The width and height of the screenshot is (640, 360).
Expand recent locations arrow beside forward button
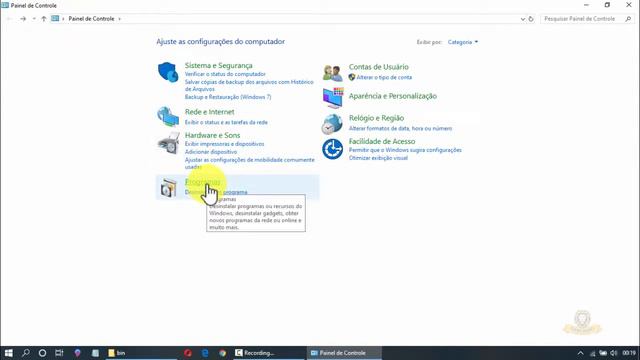[34, 19]
